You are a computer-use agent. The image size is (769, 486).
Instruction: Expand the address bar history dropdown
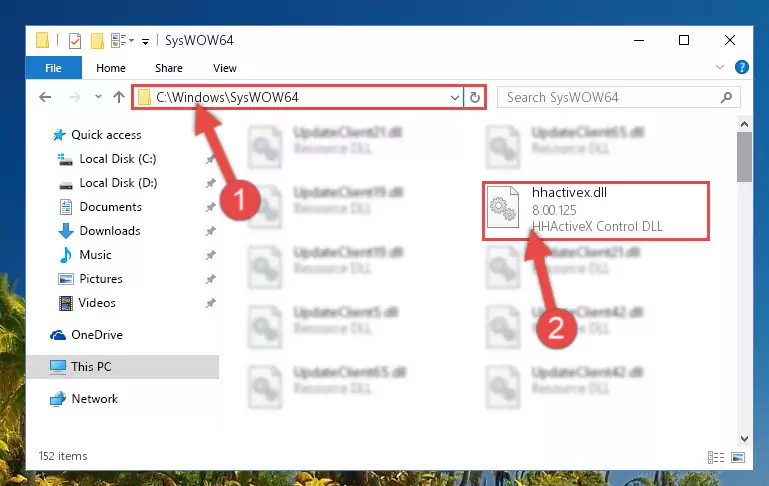[455, 97]
